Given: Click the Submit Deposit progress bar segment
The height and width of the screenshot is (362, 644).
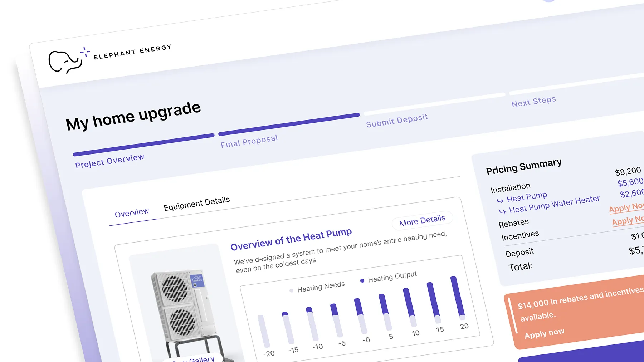Looking at the screenshot, I should pos(434,104).
